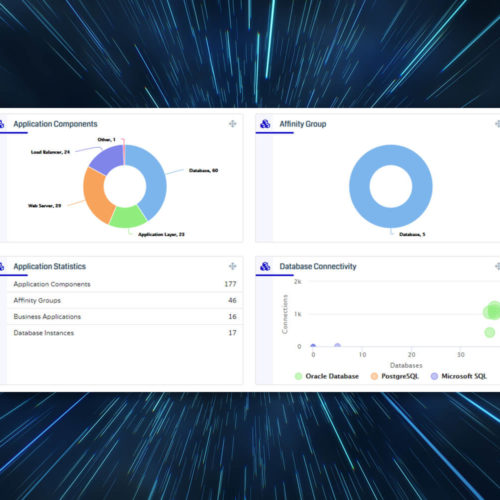
Task: Click the move icon on Application Components panel
Action: coord(233,124)
